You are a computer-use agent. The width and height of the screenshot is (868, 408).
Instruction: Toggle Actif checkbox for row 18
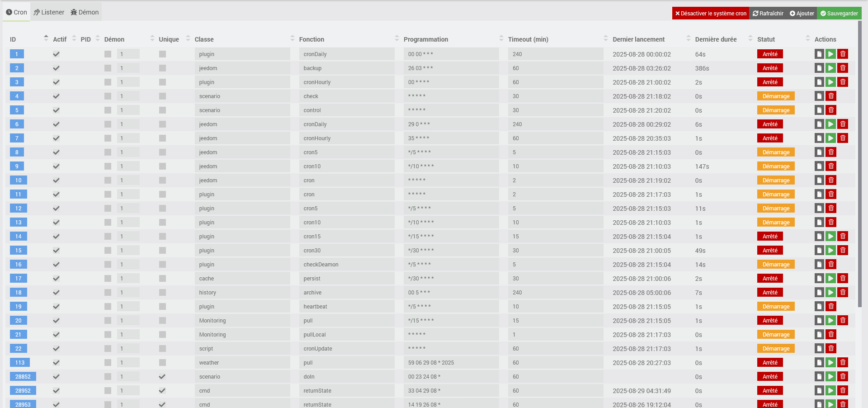coord(56,293)
